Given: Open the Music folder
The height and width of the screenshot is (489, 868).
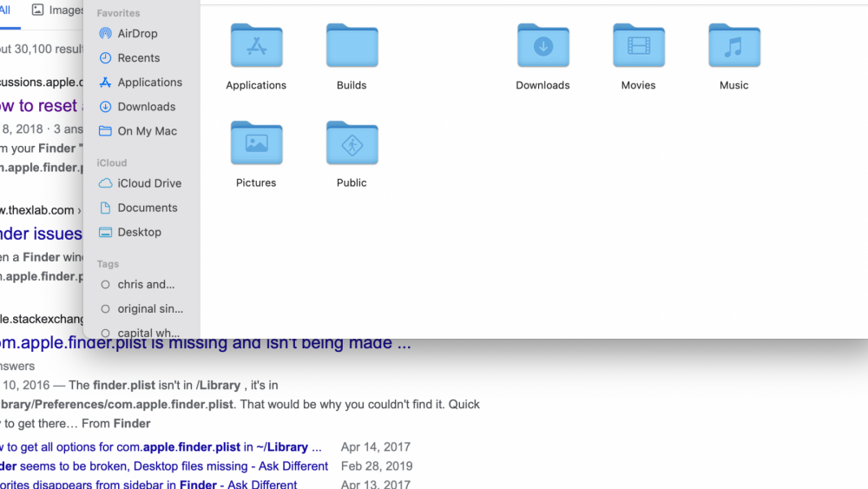Looking at the screenshot, I should (734, 45).
